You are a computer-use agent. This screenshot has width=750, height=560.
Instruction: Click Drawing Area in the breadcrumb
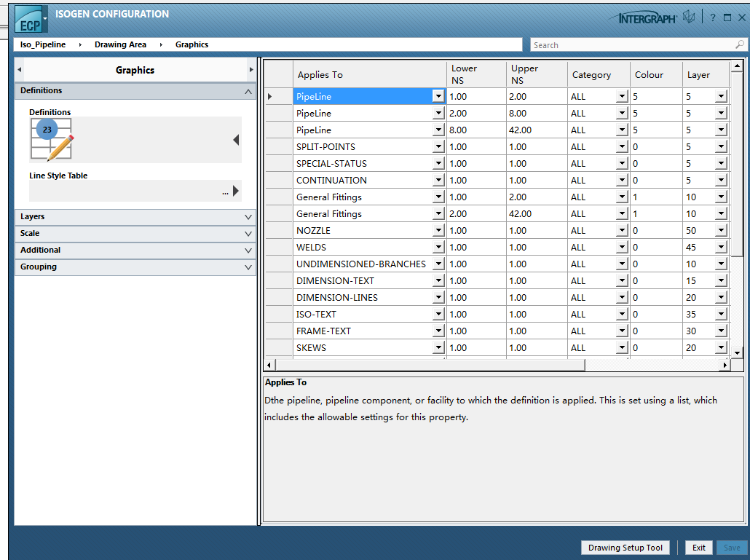(x=121, y=44)
